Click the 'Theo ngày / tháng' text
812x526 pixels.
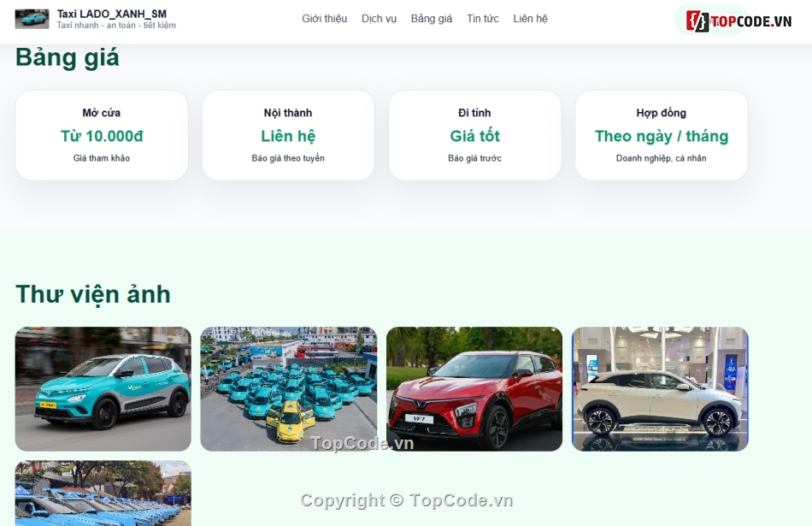click(662, 136)
